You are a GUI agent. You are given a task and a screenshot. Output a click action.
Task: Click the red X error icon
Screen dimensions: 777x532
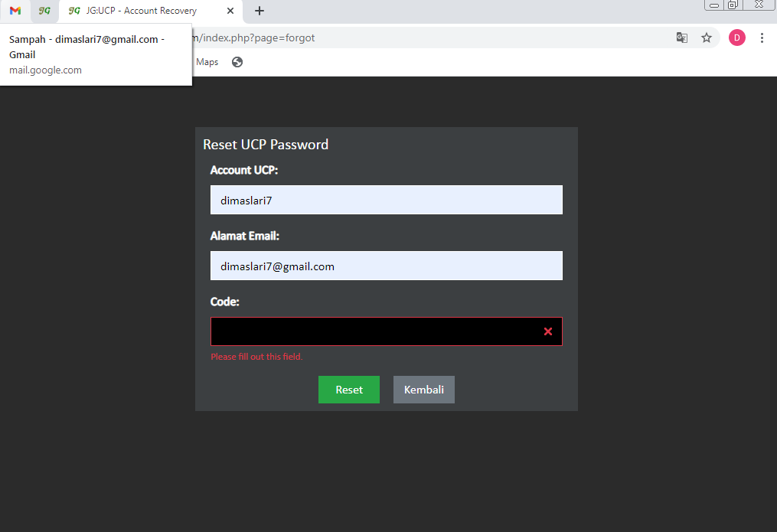tap(548, 331)
